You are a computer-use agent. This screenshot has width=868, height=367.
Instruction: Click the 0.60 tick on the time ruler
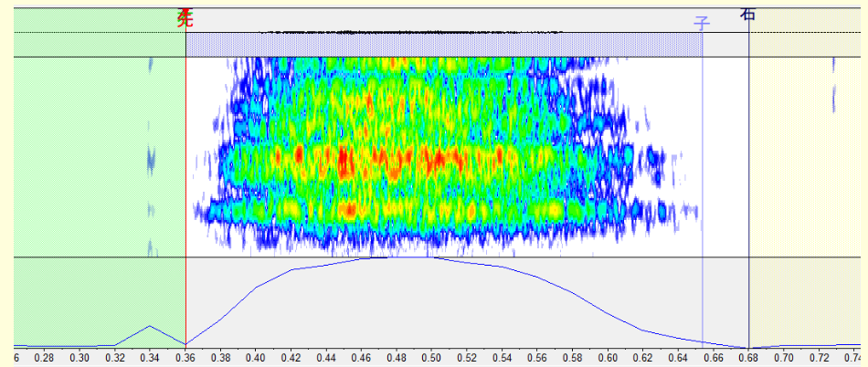click(608, 357)
